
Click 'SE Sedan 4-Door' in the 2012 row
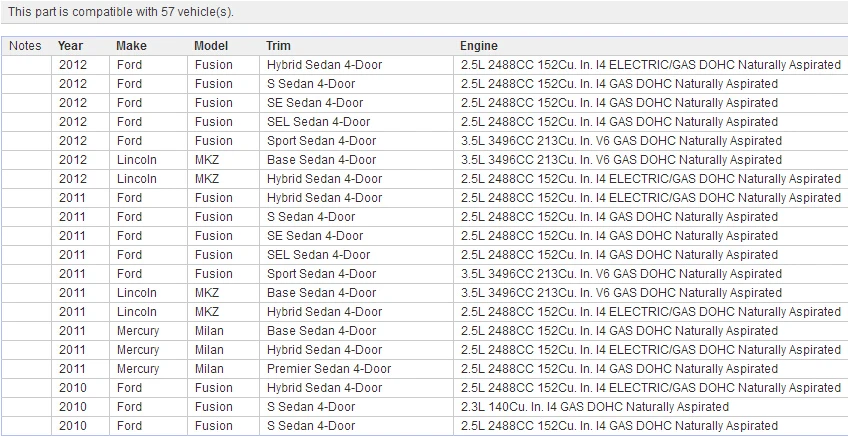[x=315, y=103]
